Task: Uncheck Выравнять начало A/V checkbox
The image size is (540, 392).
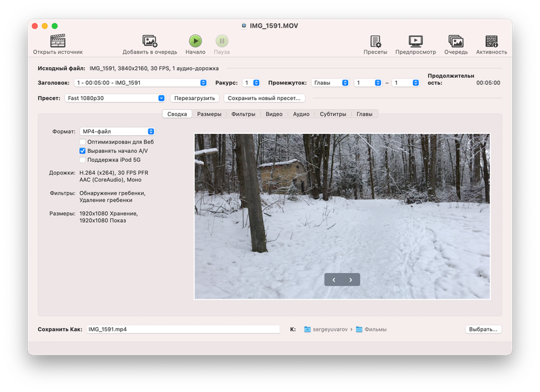Action: coord(82,151)
